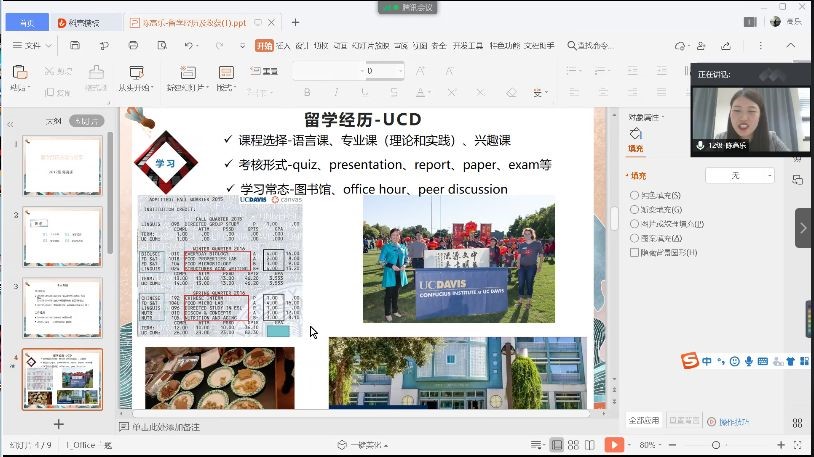
Task: Click the Print icon in quick toolbar
Action: [x=133, y=45]
